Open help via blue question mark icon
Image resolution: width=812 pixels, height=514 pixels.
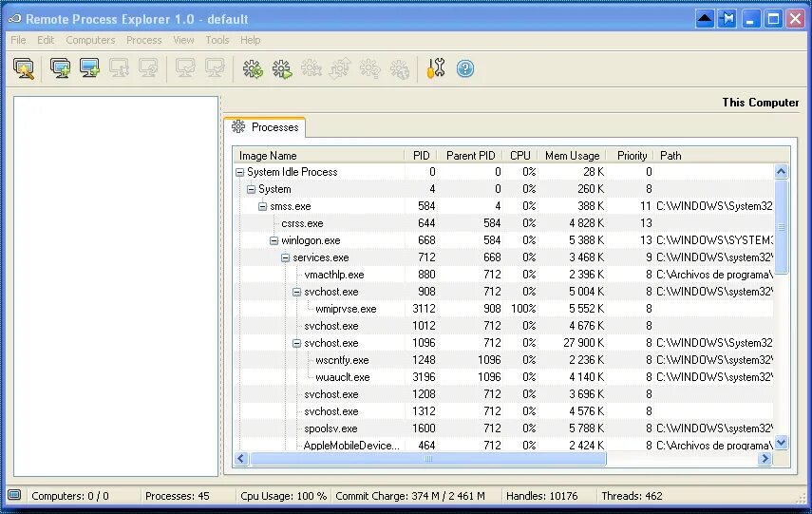click(x=465, y=68)
